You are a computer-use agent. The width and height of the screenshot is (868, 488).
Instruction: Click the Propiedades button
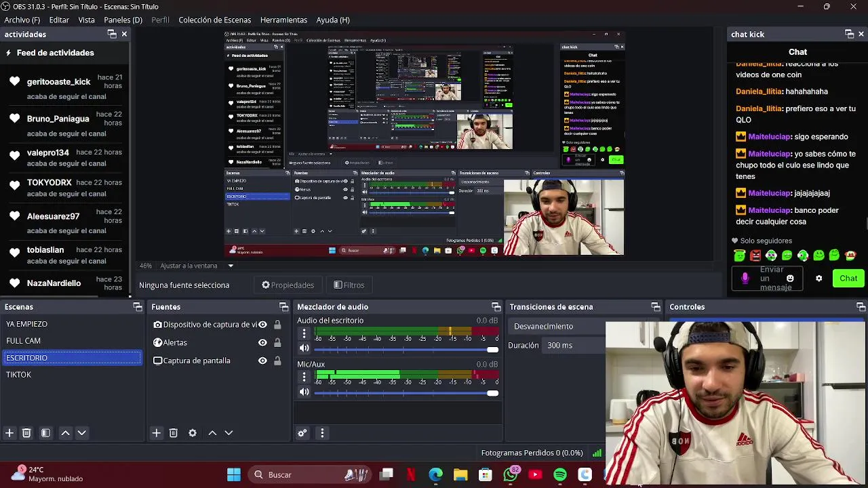click(288, 285)
